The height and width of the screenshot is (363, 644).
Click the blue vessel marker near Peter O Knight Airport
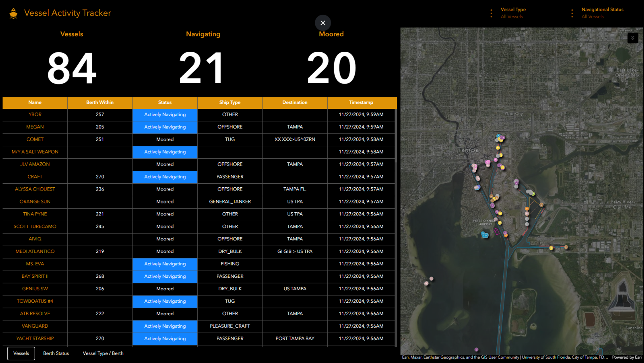485,235
